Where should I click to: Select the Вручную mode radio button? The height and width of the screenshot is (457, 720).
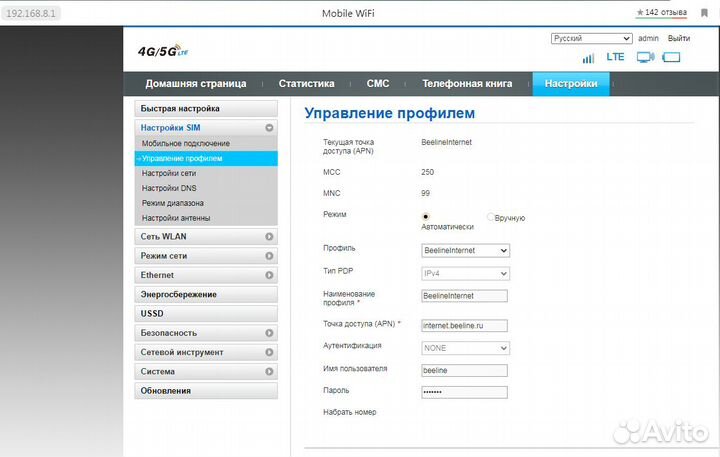pyautogui.click(x=490, y=217)
